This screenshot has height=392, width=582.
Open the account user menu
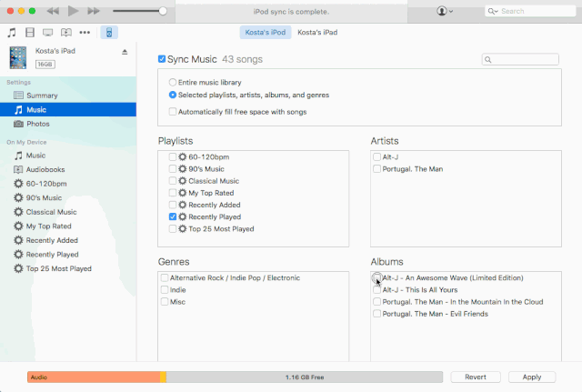point(445,11)
